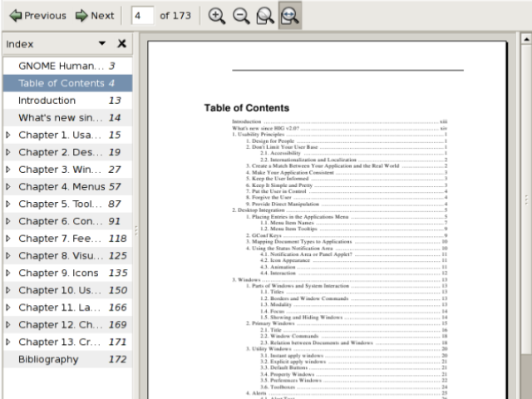
Task: Click the Zoom In magnifier icon
Action: 217,15
